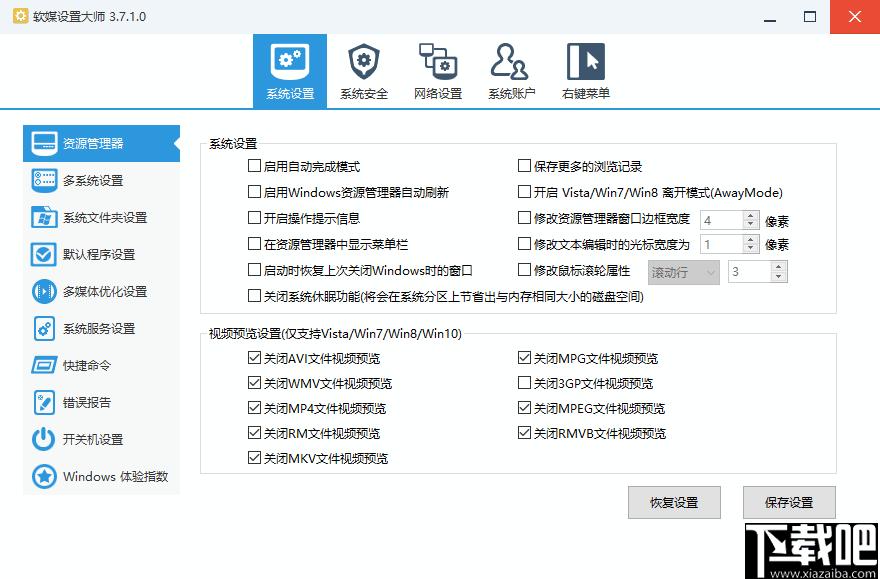The width and height of the screenshot is (880, 579).
Task: Click 恢复设置 button
Action: click(674, 502)
